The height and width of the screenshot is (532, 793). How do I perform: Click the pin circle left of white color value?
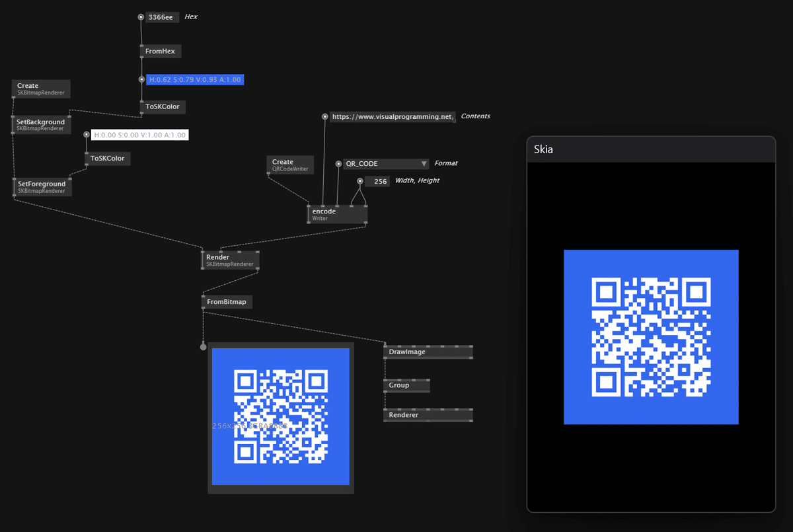pyautogui.click(x=86, y=135)
